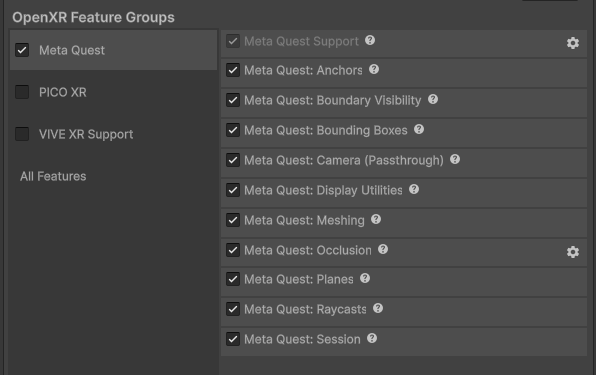Open Meta Quest Support settings gear
596x375 pixels.
point(573,43)
